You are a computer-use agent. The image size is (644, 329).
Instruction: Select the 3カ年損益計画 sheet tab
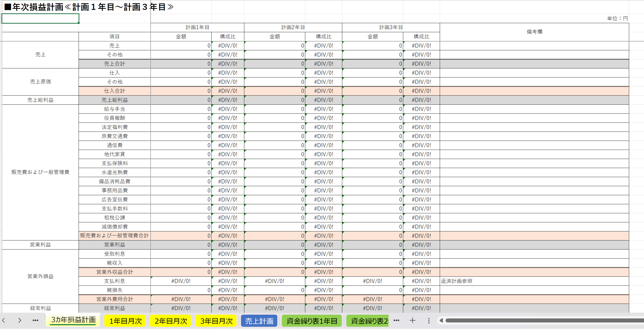click(x=73, y=320)
